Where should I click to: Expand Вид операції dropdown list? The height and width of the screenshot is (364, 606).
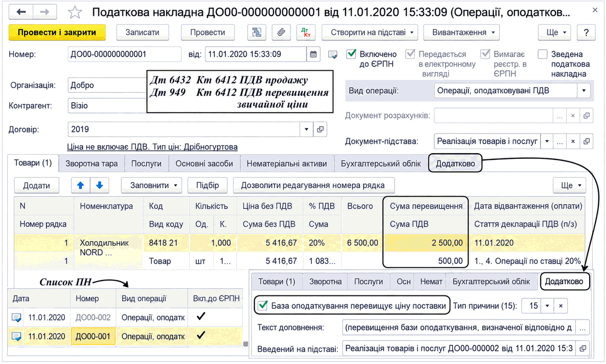[x=584, y=91]
